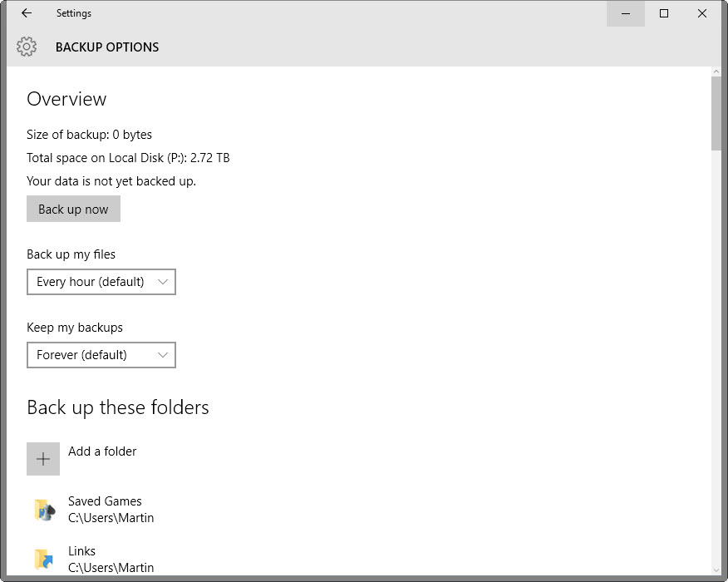Maximize the Settings window

tap(664, 13)
